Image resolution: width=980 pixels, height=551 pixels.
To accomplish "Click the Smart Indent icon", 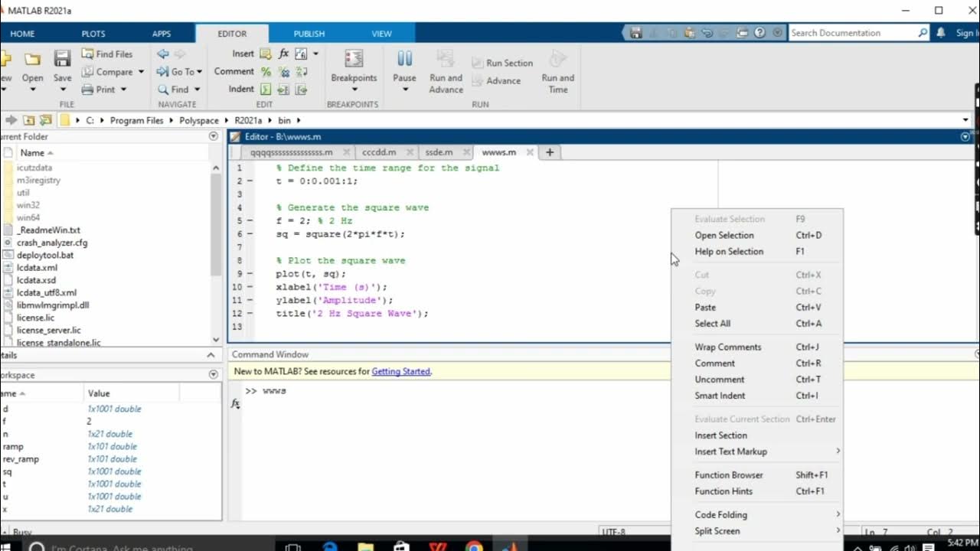I will 266,90.
